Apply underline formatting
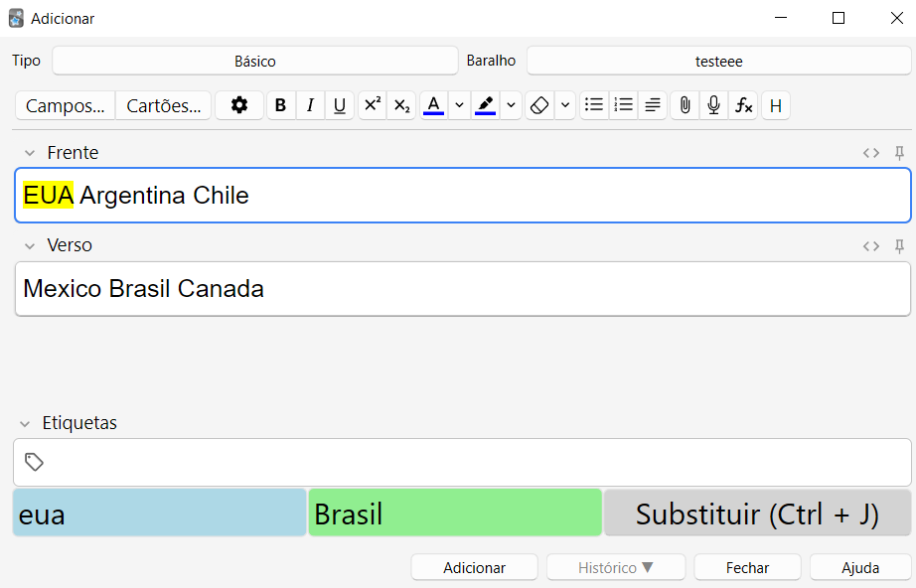 340,105
